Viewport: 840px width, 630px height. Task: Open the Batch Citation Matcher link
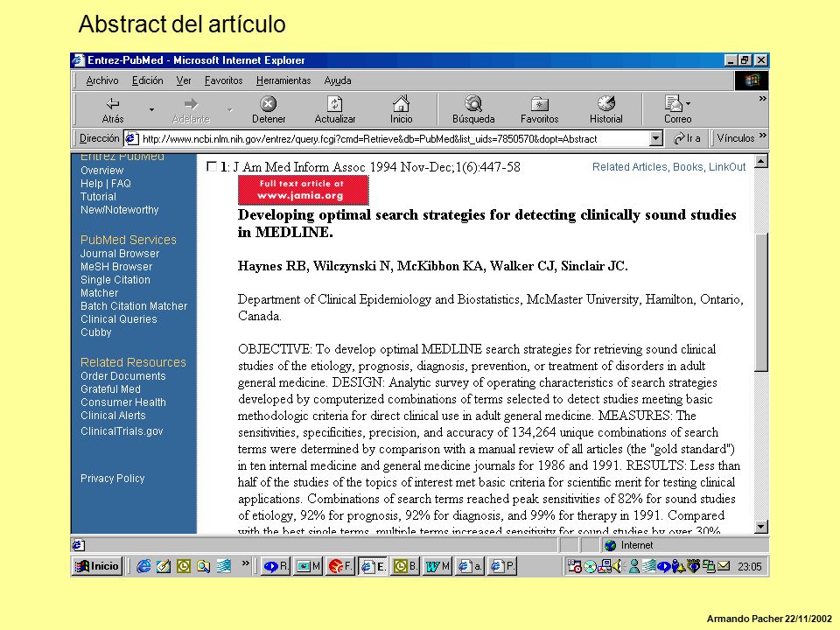[x=134, y=306]
